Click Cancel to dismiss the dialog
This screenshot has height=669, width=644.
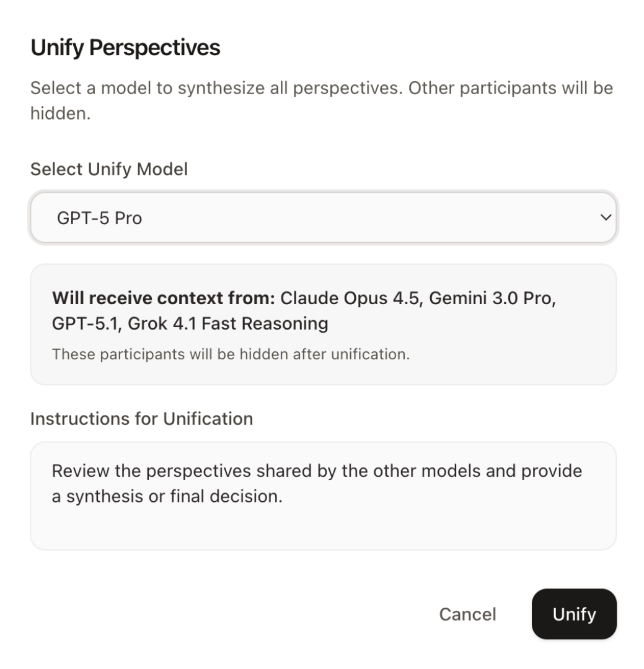(x=467, y=614)
